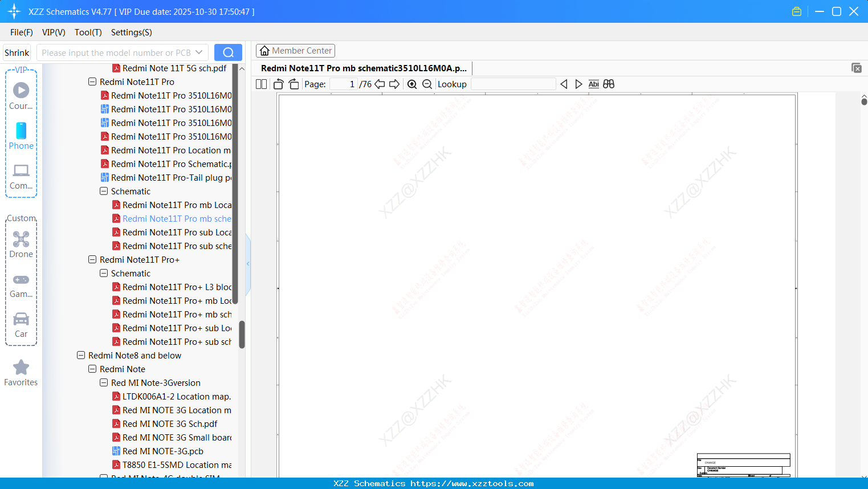Screen dimensions: 868x489
Task: Zoom out of the schematic
Action: (427, 84)
